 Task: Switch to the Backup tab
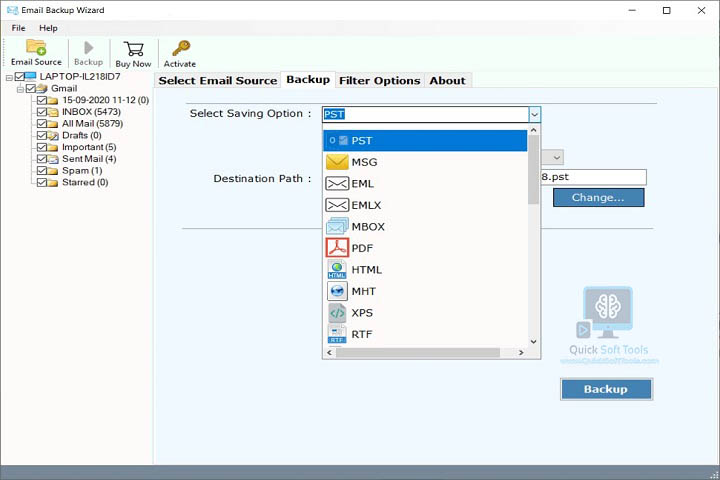pos(308,79)
